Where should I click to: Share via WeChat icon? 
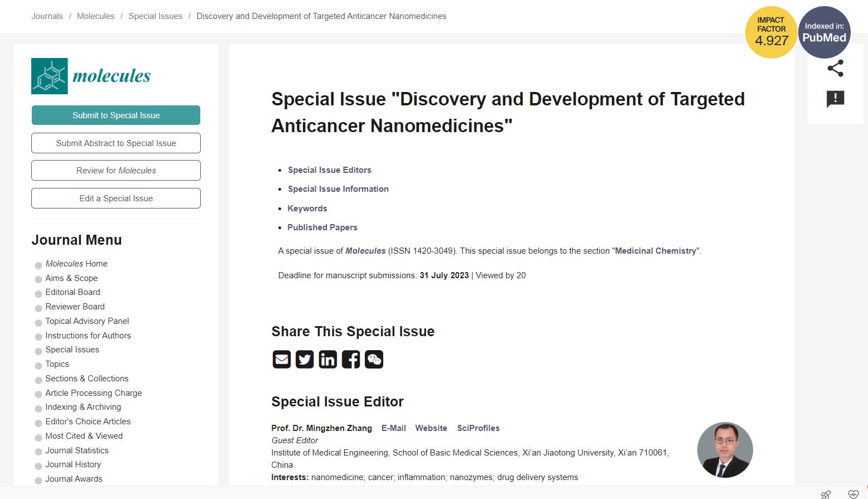tap(374, 360)
